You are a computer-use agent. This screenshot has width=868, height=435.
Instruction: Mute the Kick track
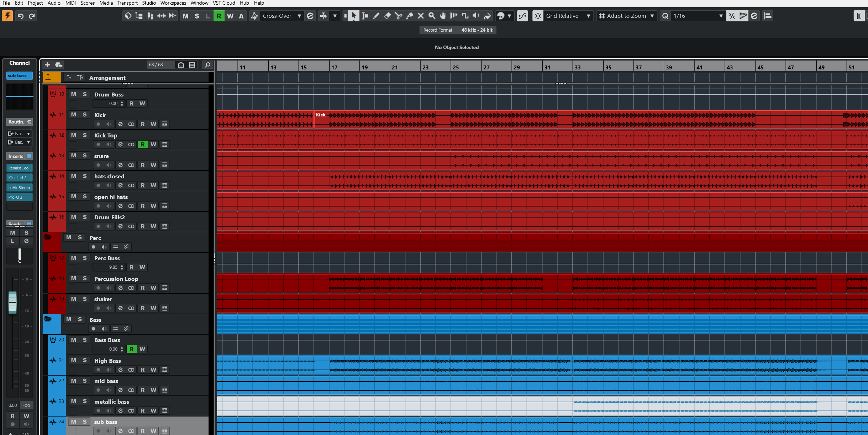[74, 115]
